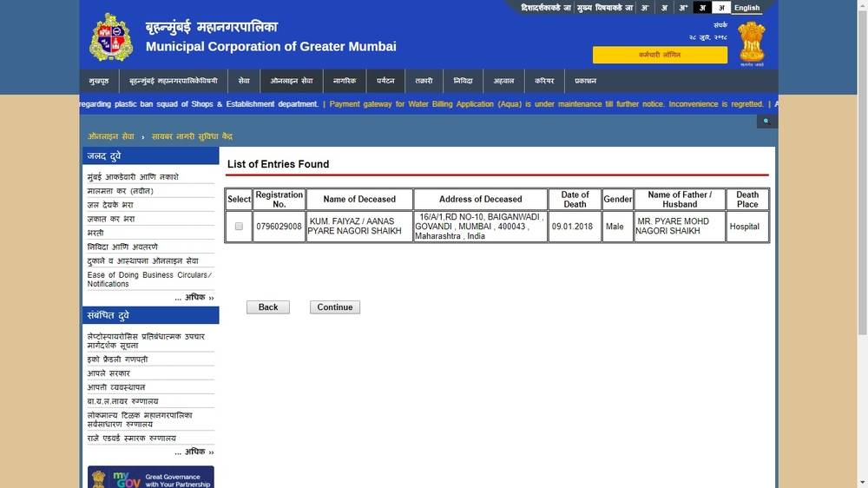This screenshot has width=868, height=488.
Task: Open the ऑनलाइन सेवा nav menu
Action: click(x=291, y=81)
